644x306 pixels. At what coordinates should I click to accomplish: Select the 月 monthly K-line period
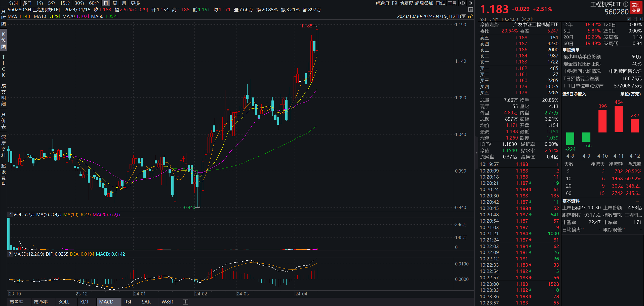pyautogui.click(x=124, y=3)
